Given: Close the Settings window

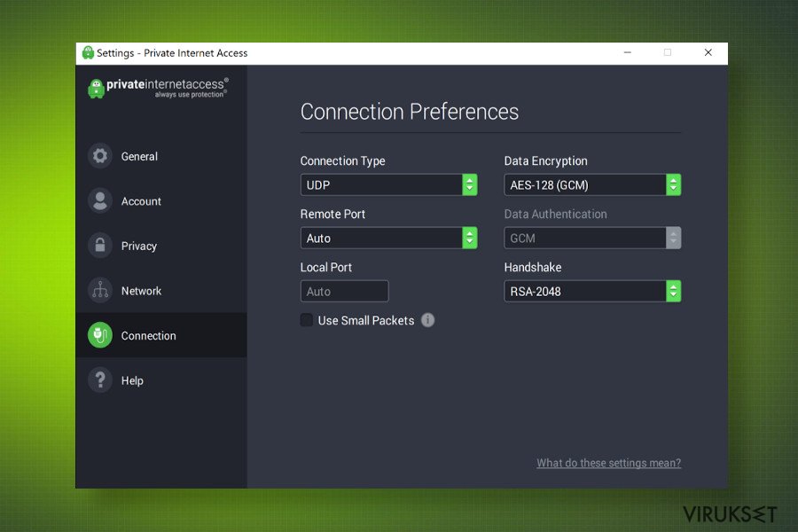Looking at the screenshot, I should (708, 52).
